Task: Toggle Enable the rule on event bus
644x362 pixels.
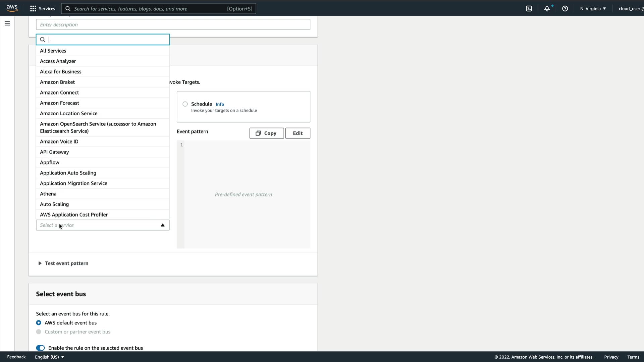Action: point(40,348)
